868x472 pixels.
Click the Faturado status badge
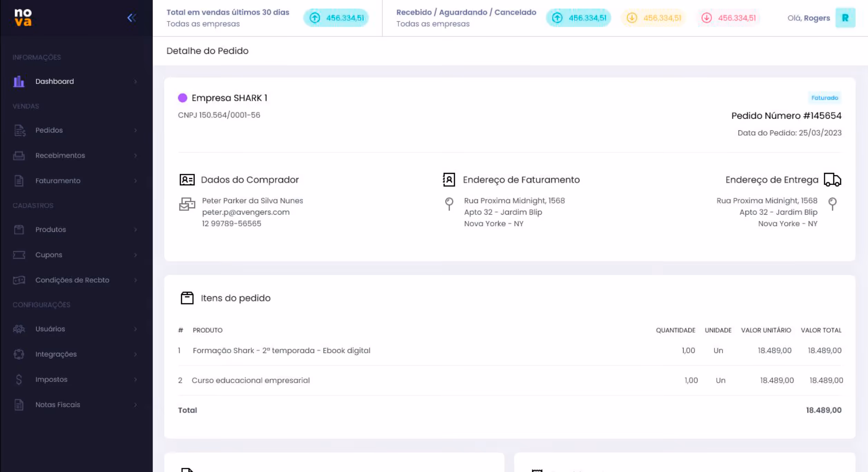(824, 98)
